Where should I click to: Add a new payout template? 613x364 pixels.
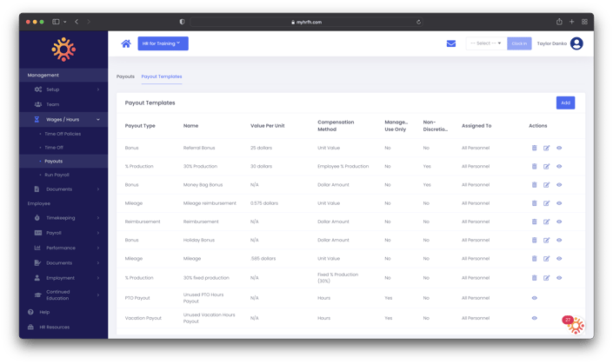(x=565, y=103)
